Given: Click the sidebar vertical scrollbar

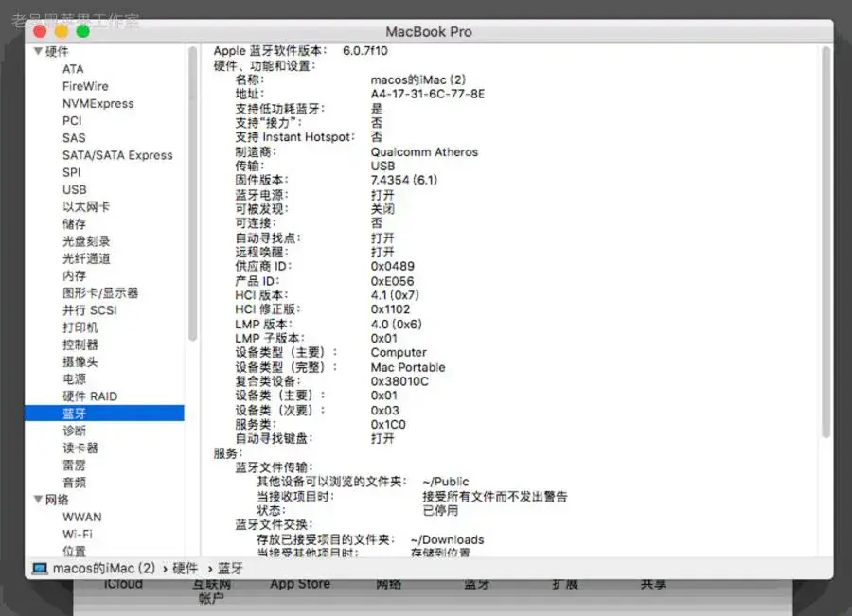Looking at the screenshot, I should point(192,194).
